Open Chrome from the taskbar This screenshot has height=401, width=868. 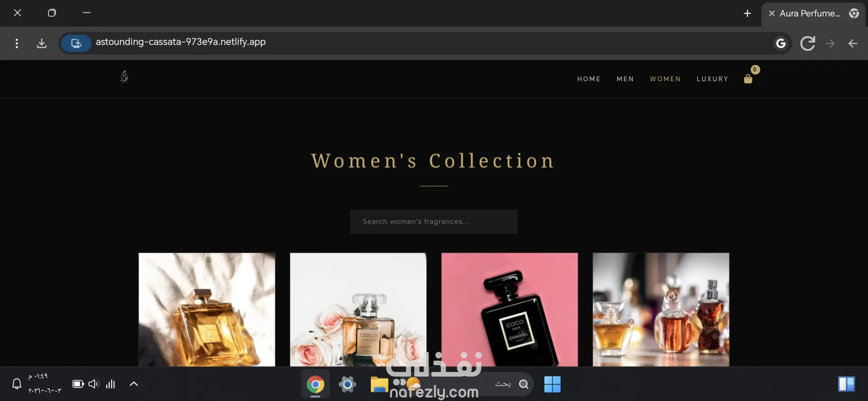[x=315, y=384]
